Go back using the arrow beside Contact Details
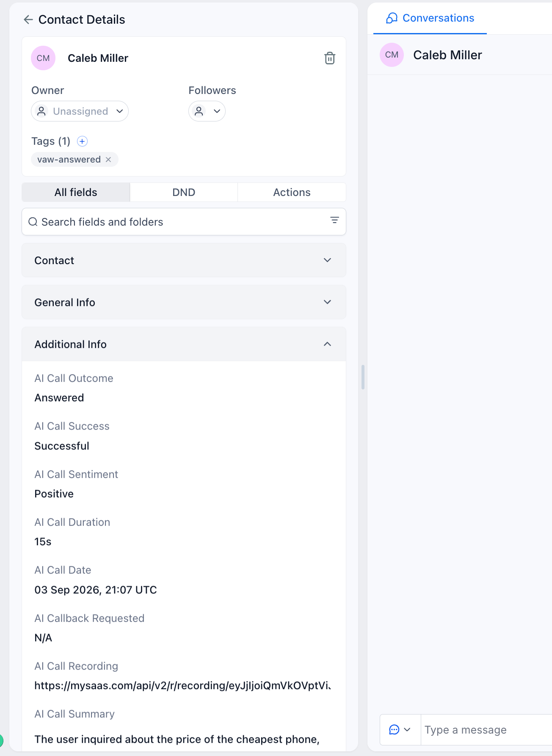552x756 pixels. pos(28,19)
